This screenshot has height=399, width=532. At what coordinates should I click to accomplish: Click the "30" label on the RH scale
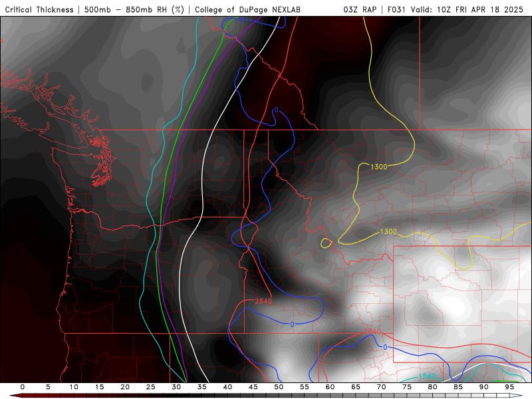(x=176, y=387)
